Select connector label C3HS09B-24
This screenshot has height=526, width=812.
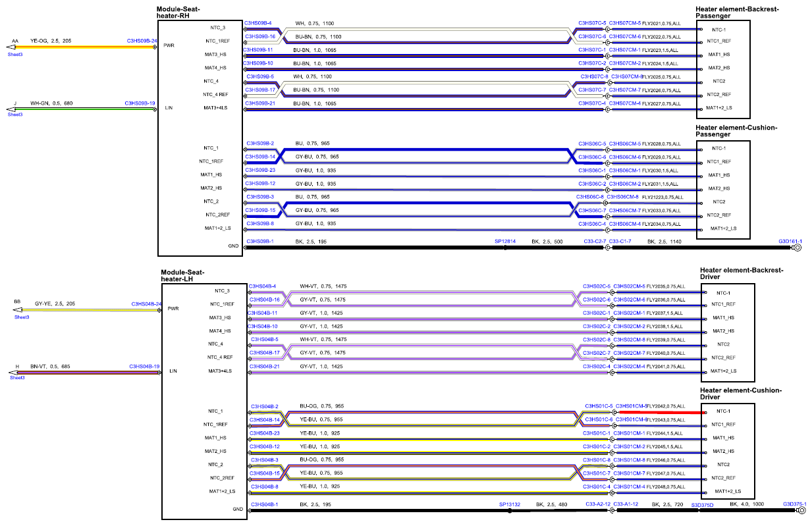[x=142, y=41]
